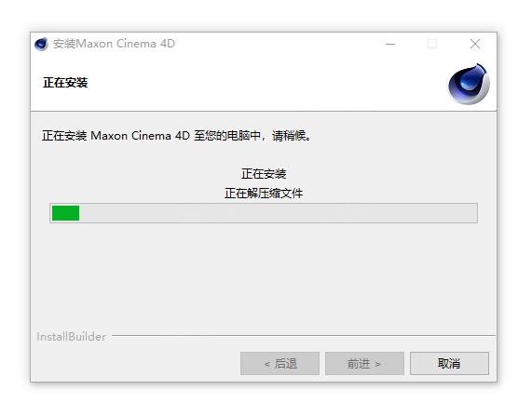Click the centered 正在安装 status label
Screen dimensions: 532x416
pyautogui.click(x=264, y=174)
